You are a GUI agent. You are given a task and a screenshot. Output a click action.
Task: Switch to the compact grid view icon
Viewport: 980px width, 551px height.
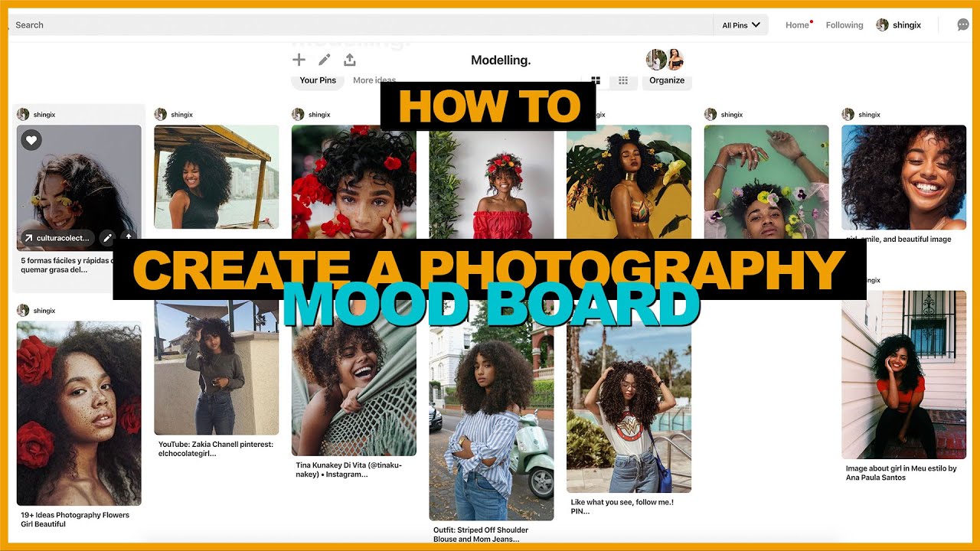pyautogui.click(x=623, y=80)
